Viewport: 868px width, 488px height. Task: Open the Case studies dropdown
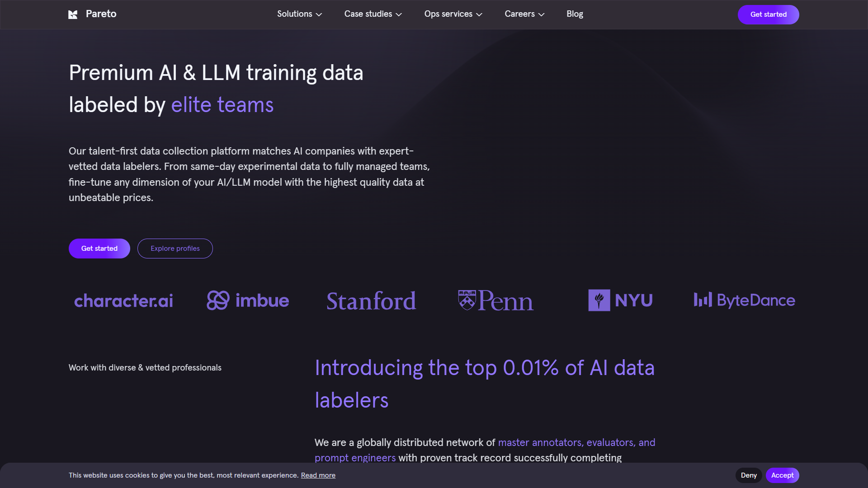[x=373, y=14]
